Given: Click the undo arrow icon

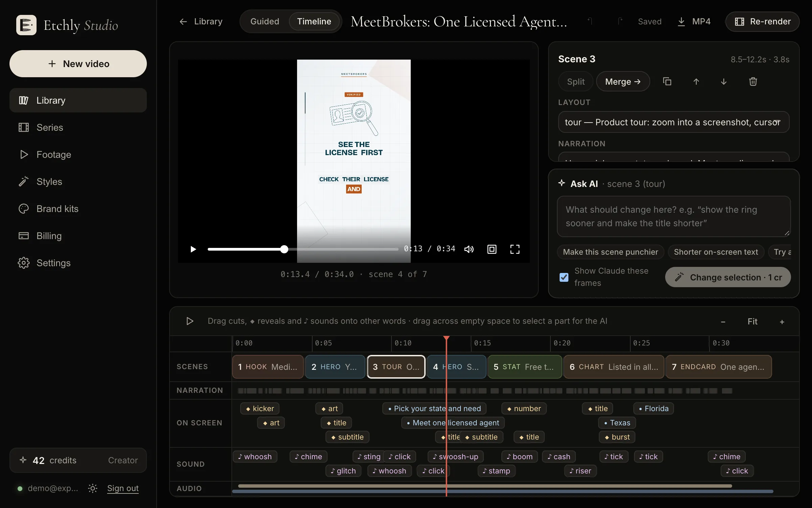Looking at the screenshot, I should (x=590, y=21).
